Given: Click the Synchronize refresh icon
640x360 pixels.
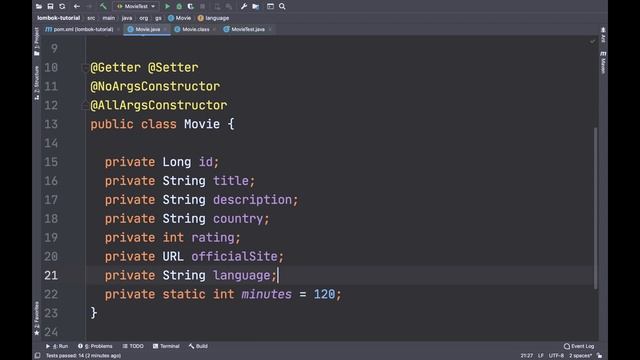Looking at the screenshot, I should [x=62, y=7].
